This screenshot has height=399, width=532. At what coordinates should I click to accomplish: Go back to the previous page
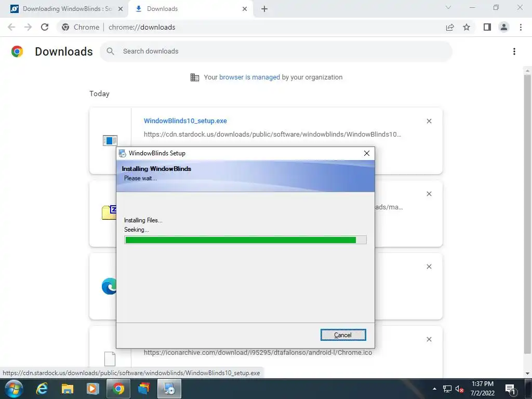click(x=11, y=27)
